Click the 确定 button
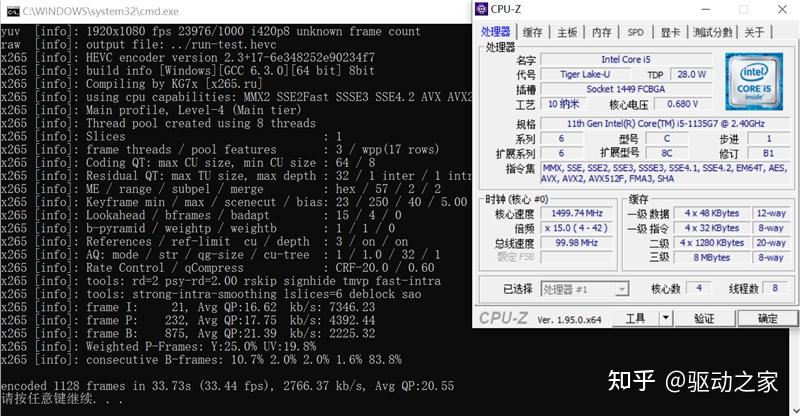The image size is (800, 416). [767, 319]
